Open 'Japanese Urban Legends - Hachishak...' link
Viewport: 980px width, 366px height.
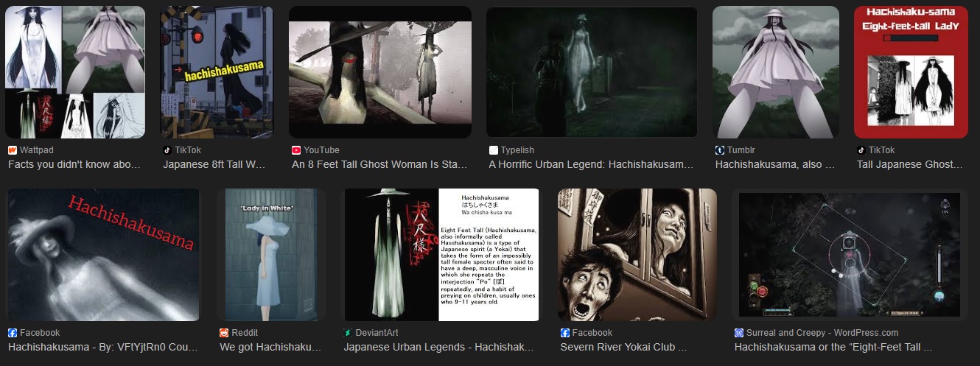(438, 347)
